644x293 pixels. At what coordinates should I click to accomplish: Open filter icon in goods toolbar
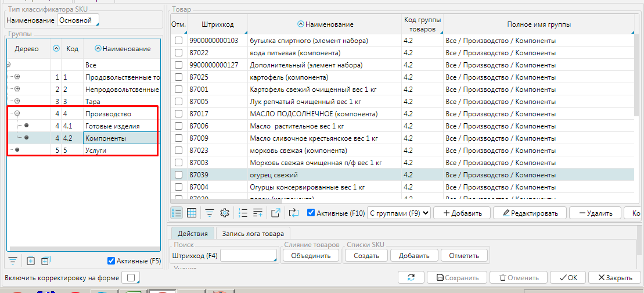(x=209, y=213)
